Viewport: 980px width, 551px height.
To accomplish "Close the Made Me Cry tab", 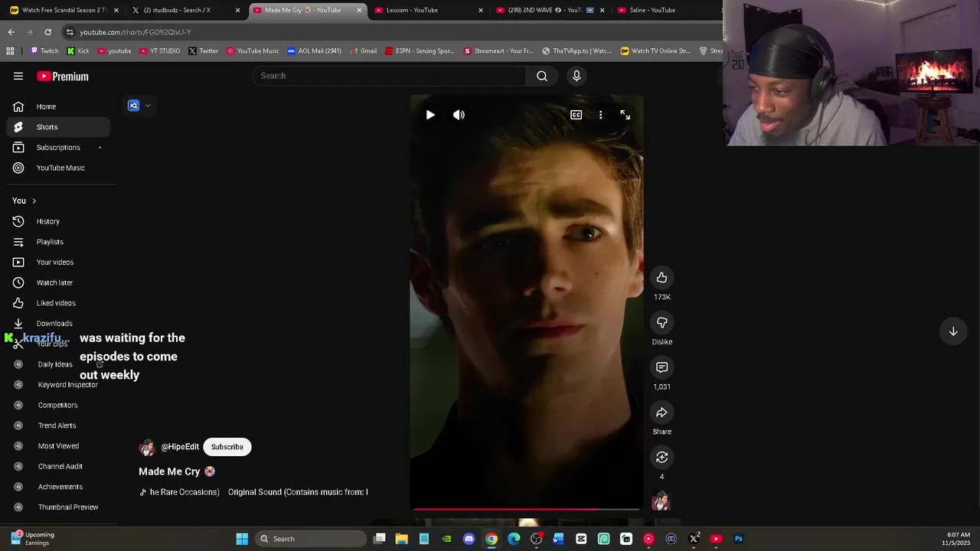I will point(359,10).
